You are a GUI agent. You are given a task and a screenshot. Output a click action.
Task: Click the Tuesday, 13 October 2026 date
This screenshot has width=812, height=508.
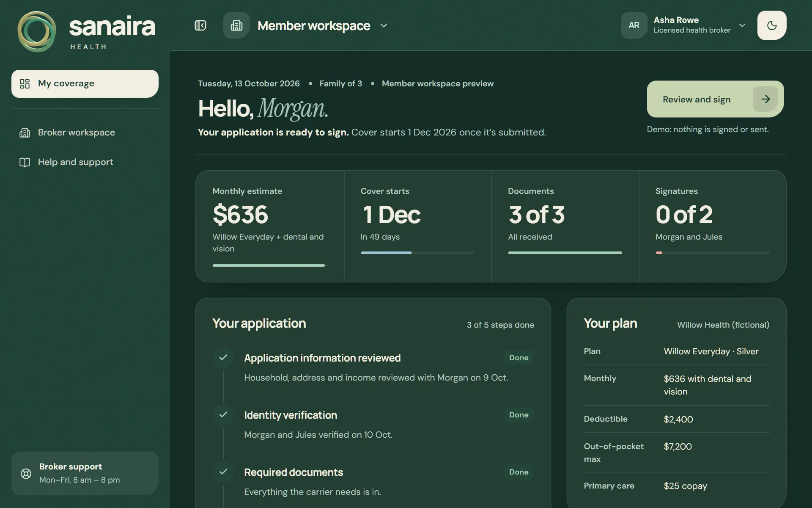(x=249, y=83)
